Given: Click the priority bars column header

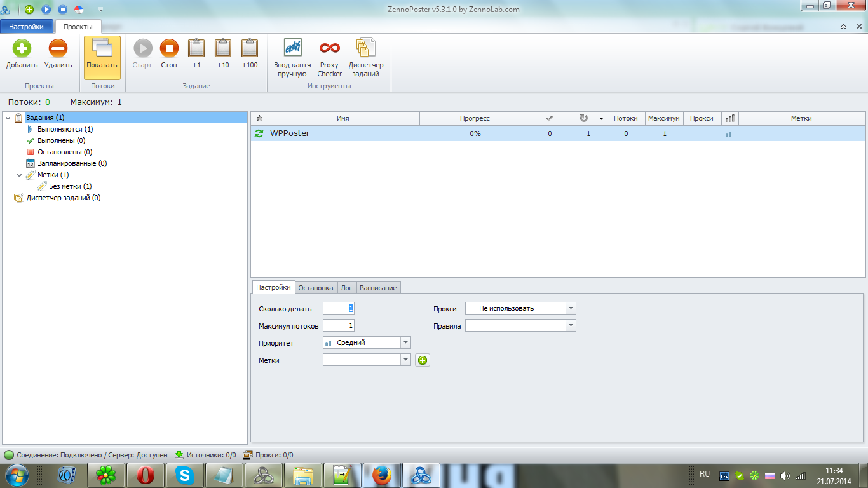Looking at the screenshot, I should [730, 118].
